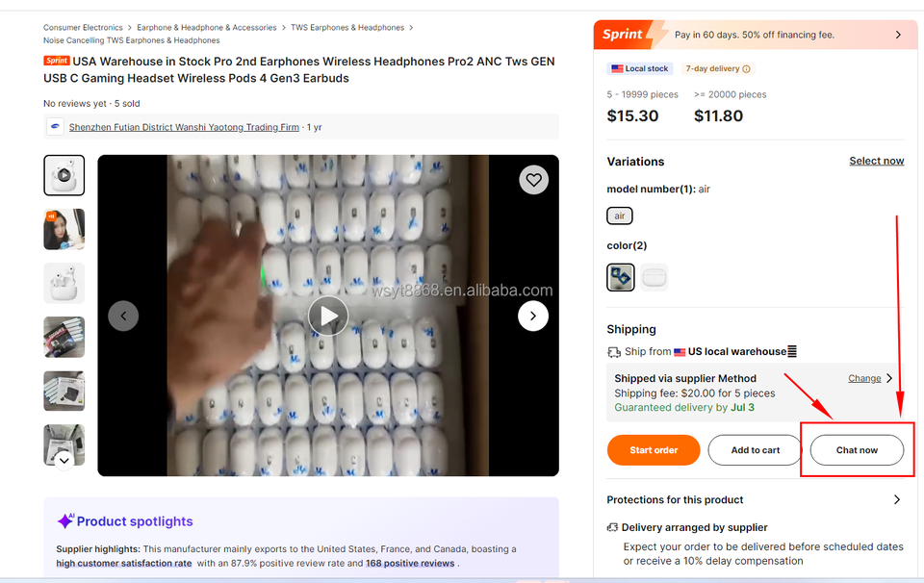Select the woman livestream thumbnail
Image resolution: width=924 pixels, height=583 pixels.
pos(64,229)
